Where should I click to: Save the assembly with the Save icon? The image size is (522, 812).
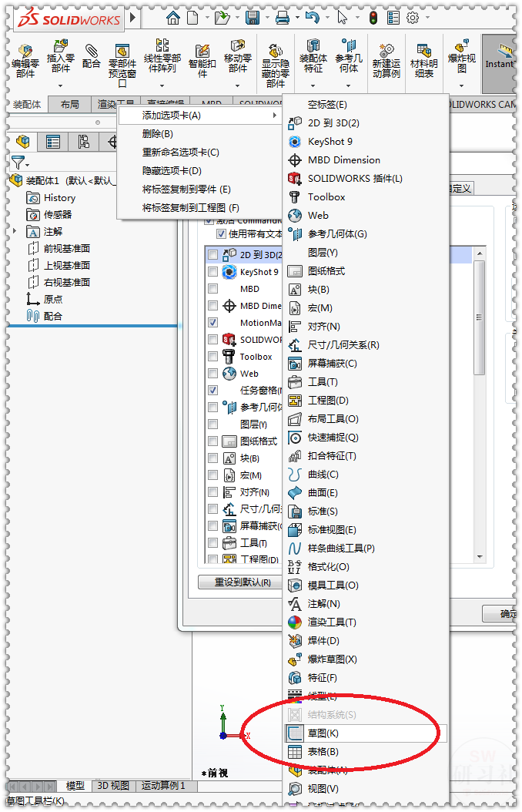(252, 18)
